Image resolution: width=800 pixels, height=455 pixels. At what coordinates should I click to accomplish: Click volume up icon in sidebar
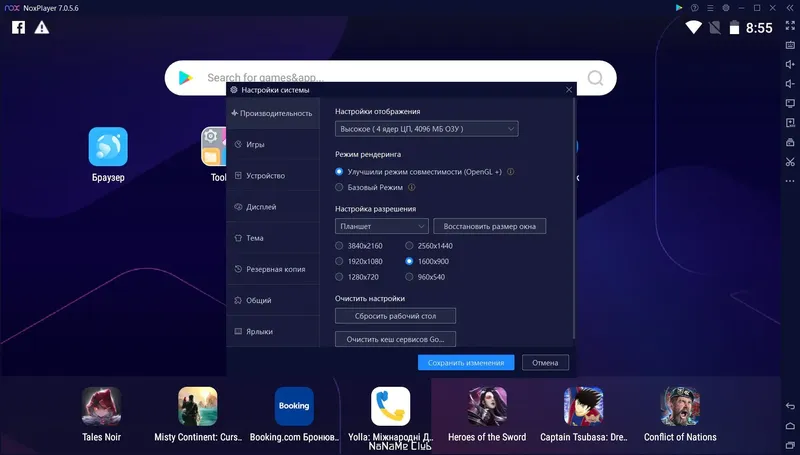pyautogui.click(x=790, y=64)
